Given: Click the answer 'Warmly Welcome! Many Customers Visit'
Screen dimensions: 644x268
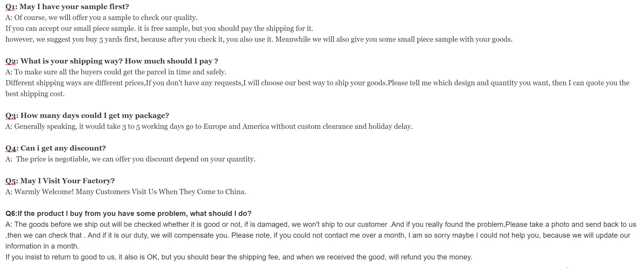Looking at the screenshot, I should click(x=126, y=192).
